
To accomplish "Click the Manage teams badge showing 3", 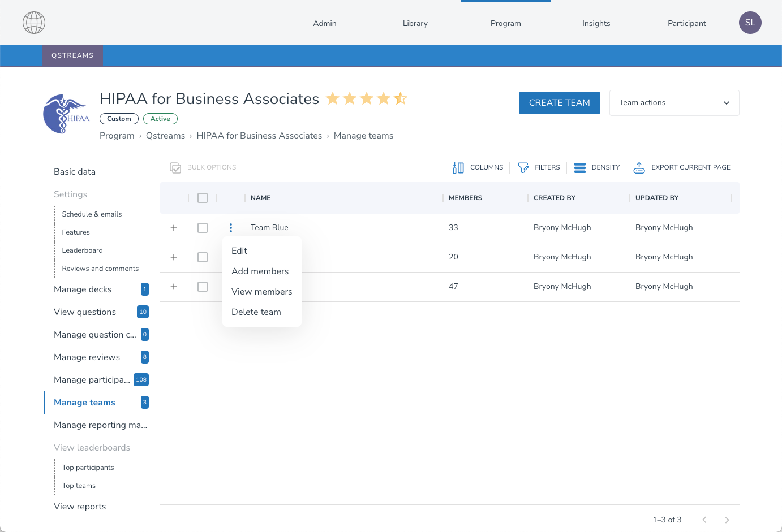I will click(x=145, y=403).
